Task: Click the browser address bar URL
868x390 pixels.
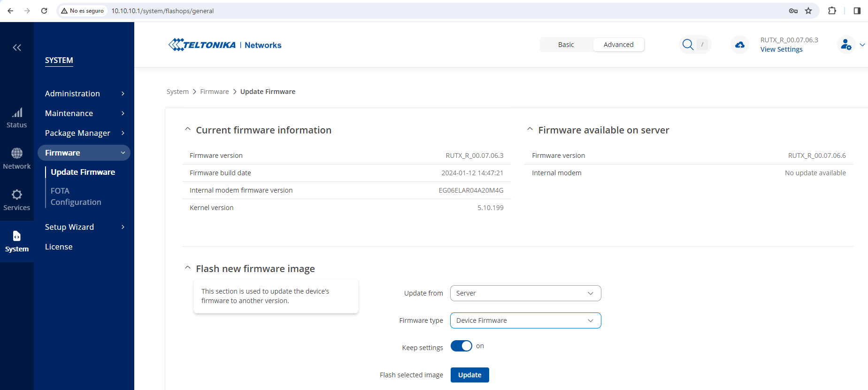Action: tap(162, 11)
